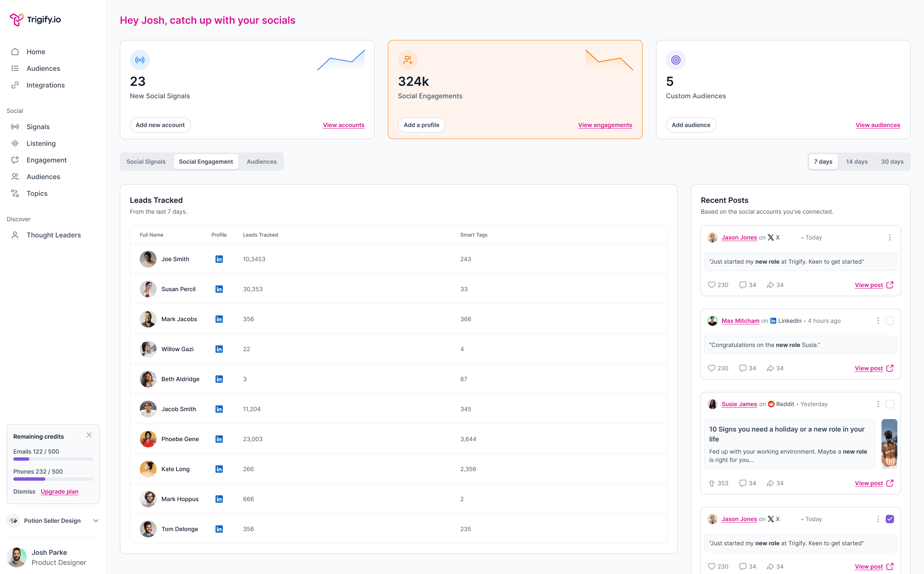924x574 pixels.
Task: Open three-dot menu on first Jason Jones post
Action: pyautogui.click(x=890, y=237)
